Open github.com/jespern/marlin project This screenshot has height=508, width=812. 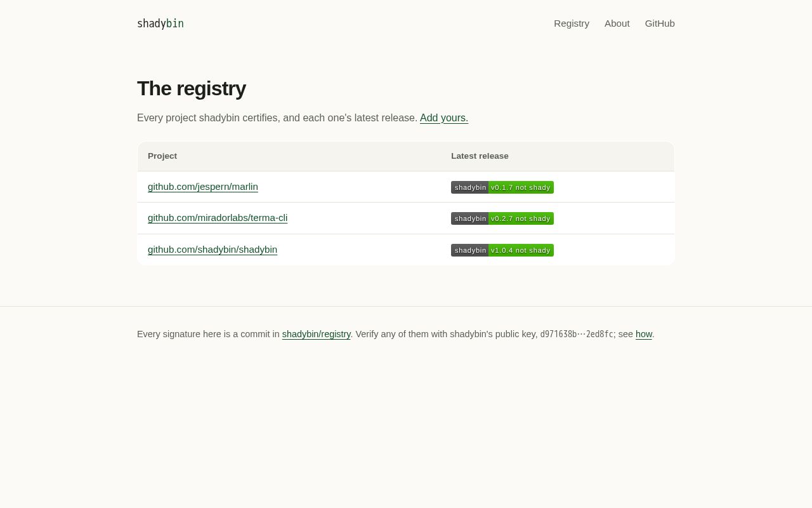[x=203, y=187]
